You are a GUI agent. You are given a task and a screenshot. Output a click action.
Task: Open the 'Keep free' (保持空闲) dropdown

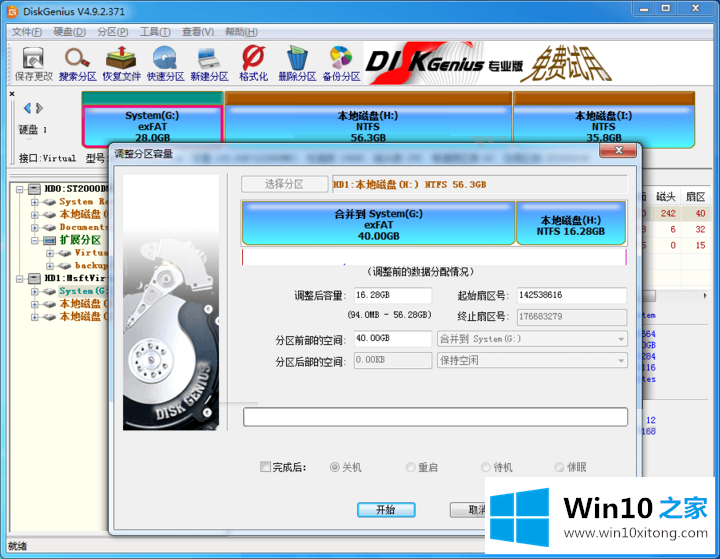pos(532,361)
